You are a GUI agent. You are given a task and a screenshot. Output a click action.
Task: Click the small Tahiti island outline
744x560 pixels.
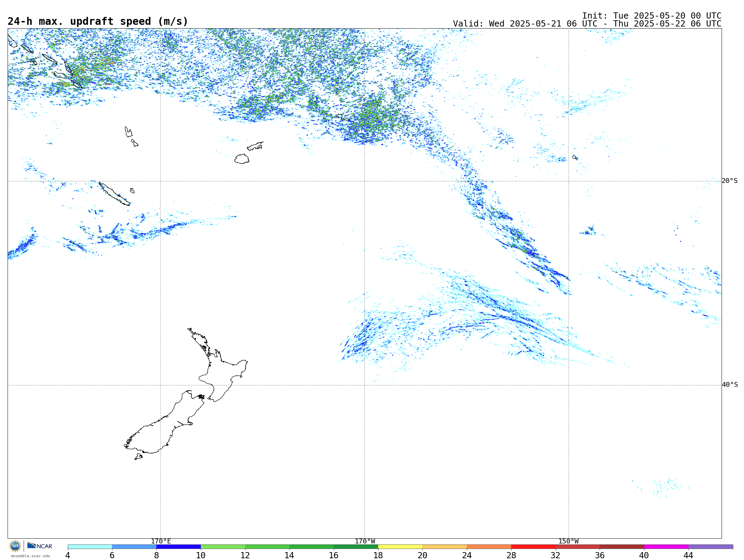pos(575,157)
